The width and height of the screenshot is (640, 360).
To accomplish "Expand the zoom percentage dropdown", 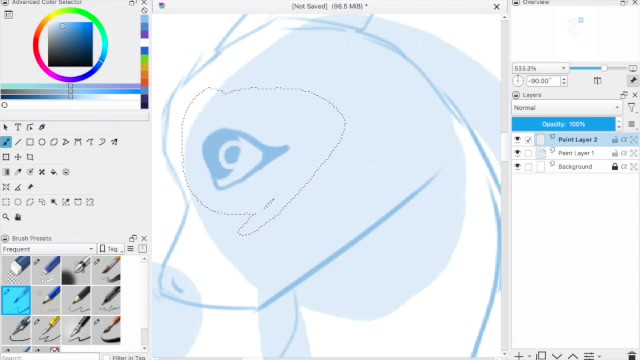I will point(540,68).
